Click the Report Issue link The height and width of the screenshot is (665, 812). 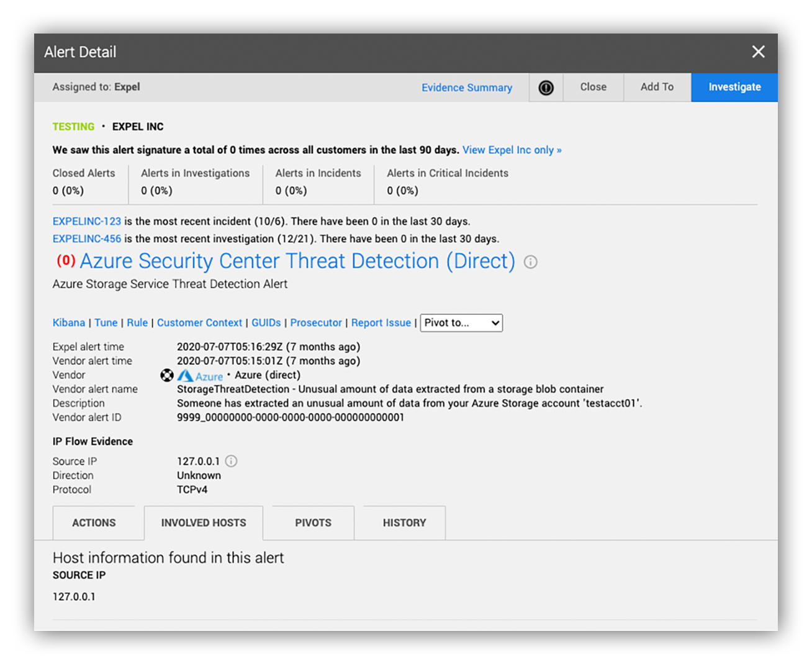381,322
